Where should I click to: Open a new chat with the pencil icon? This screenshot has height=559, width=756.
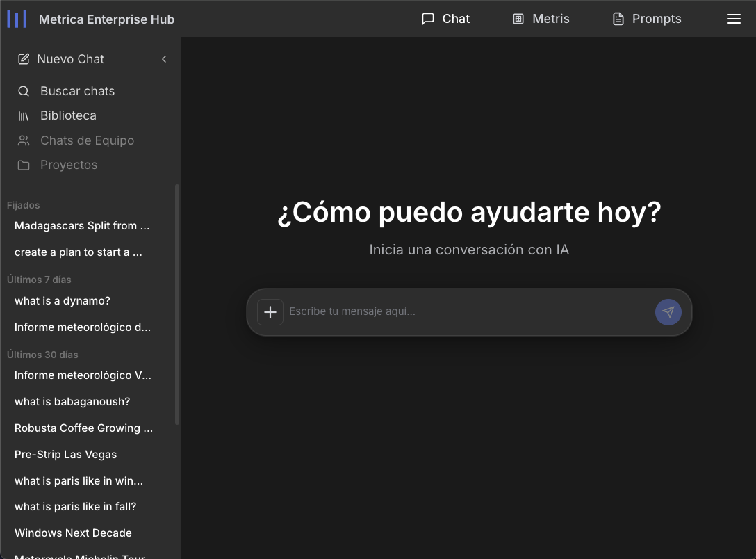point(23,59)
